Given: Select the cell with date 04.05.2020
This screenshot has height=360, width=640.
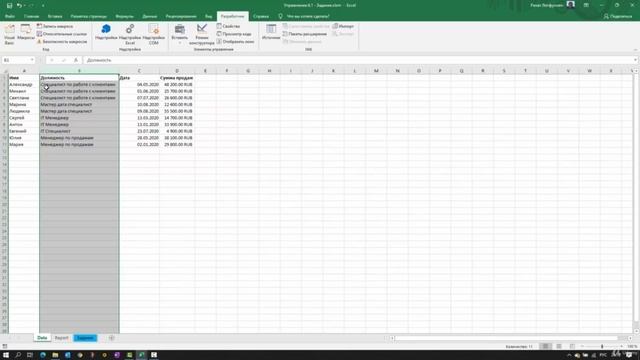Looking at the screenshot, I should 139,84.
